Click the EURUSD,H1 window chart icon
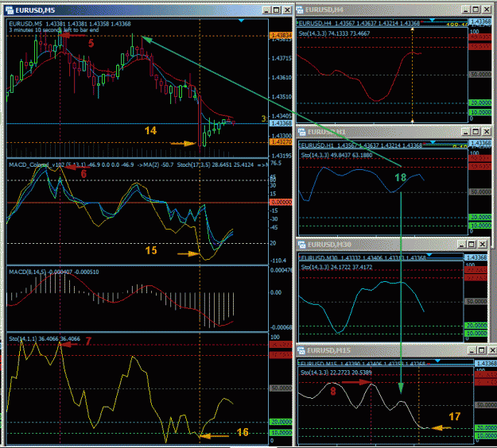This screenshot has height=448, width=497. coord(302,132)
